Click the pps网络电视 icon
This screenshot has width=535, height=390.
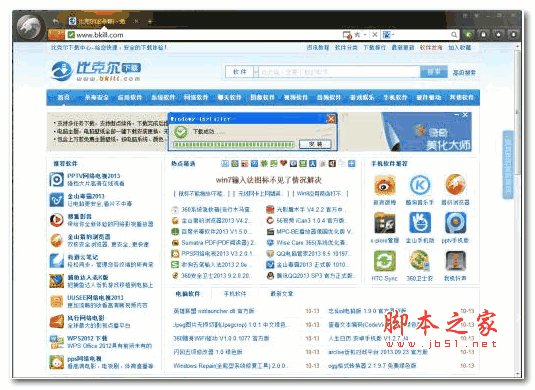pos(56,362)
